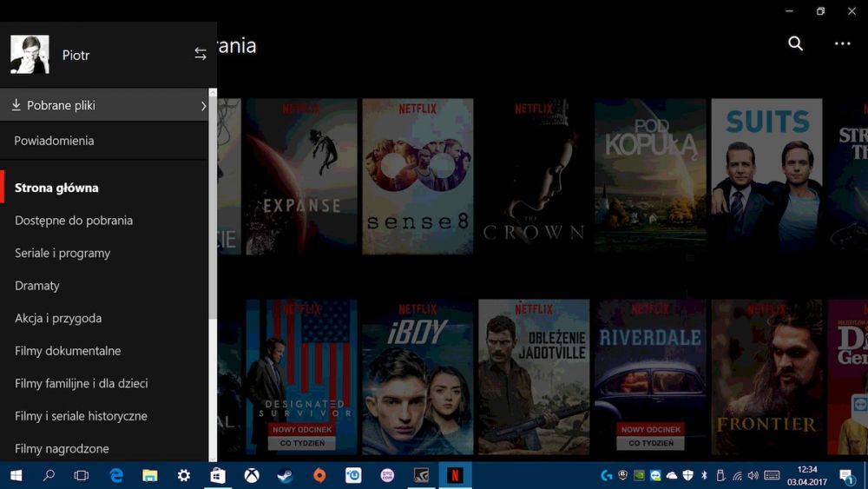Select Filmy i seriale historyczne
868x489 pixels.
81,416
